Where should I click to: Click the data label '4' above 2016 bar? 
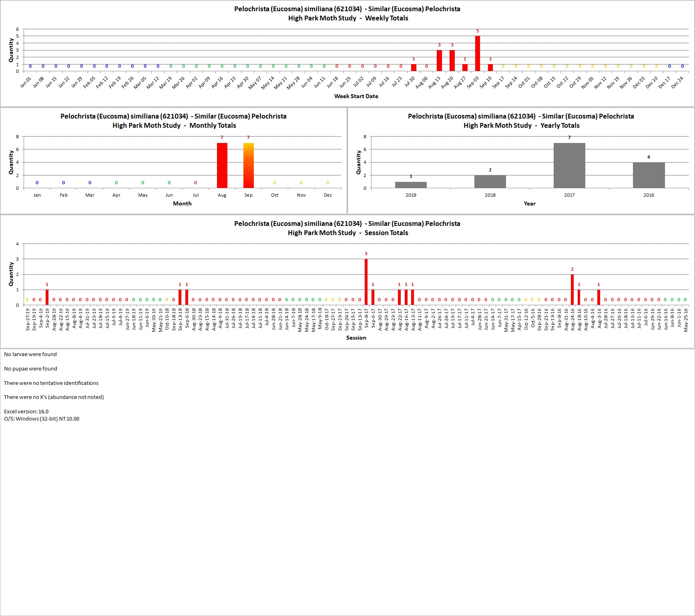pos(649,157)
